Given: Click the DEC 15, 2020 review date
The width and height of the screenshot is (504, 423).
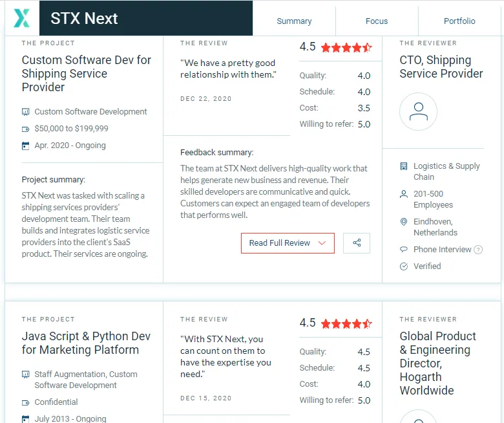Looking at the screenshot, I should coord(205,398).
